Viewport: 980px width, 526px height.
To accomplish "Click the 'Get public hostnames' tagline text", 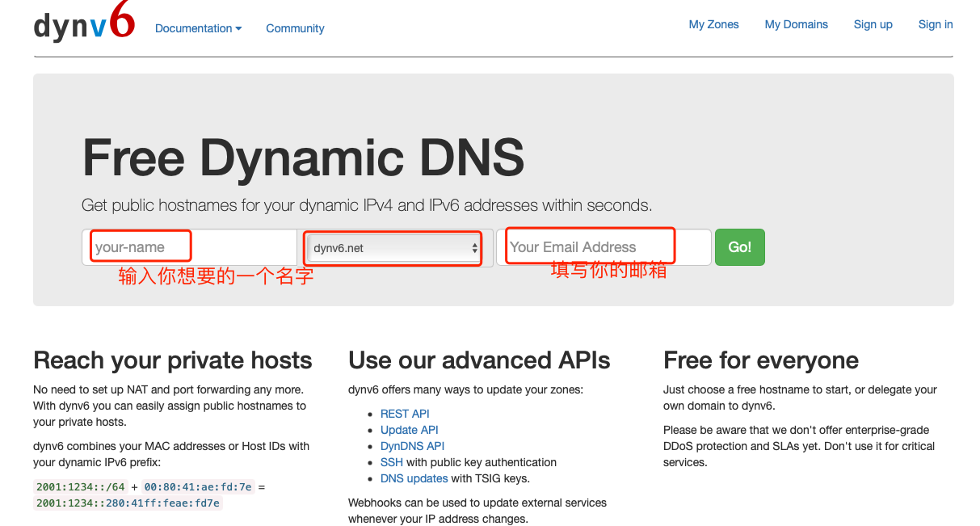I will pos(367,205).
